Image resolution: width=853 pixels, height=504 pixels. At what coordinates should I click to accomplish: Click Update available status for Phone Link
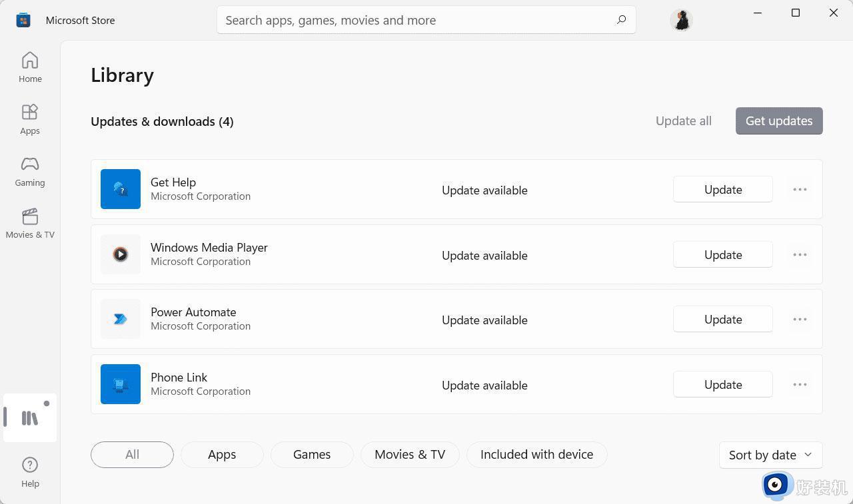point(484,385)
